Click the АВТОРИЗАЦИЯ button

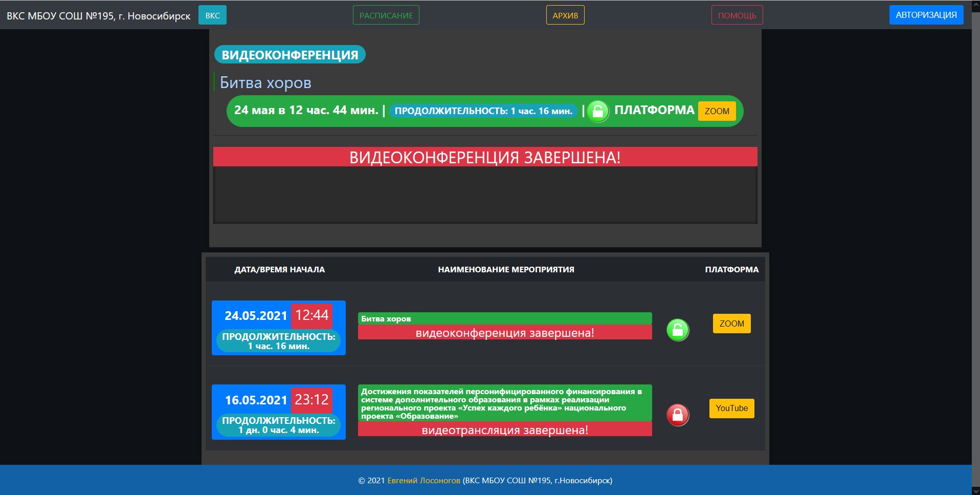pos(926,15)
